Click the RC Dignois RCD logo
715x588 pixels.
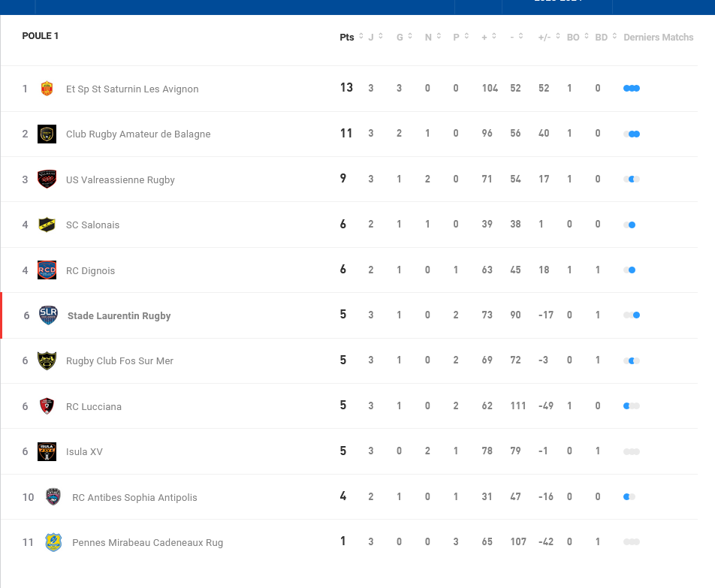[x=47, y=270]
